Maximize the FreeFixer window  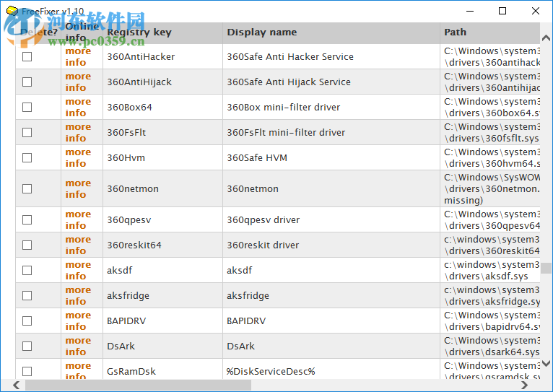(x=502, y=11)
